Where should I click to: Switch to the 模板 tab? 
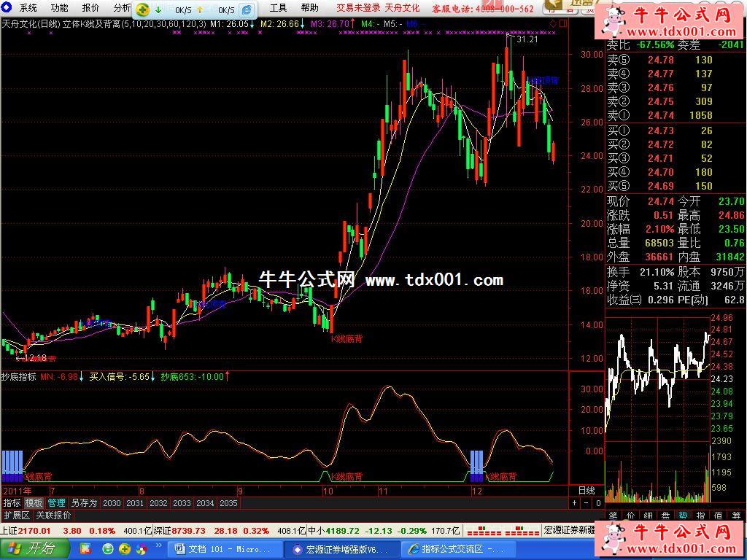(34, 503)
